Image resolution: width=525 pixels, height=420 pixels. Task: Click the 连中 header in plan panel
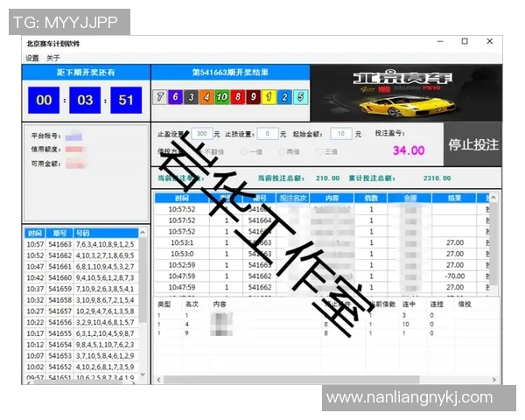(409, 304)
